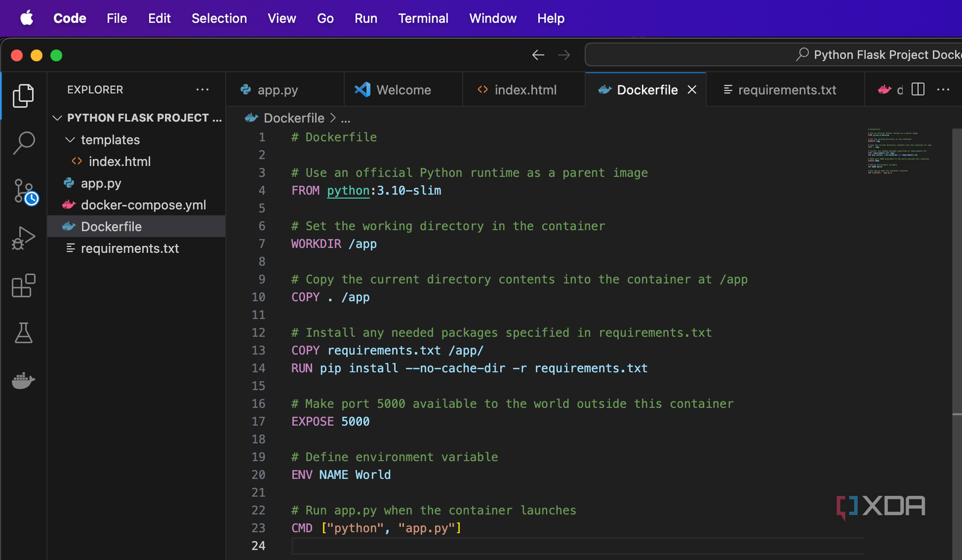Expand the Dockerfile breadcrumb ellipsis
962x560 pixels.
click(x=346, y=118)
